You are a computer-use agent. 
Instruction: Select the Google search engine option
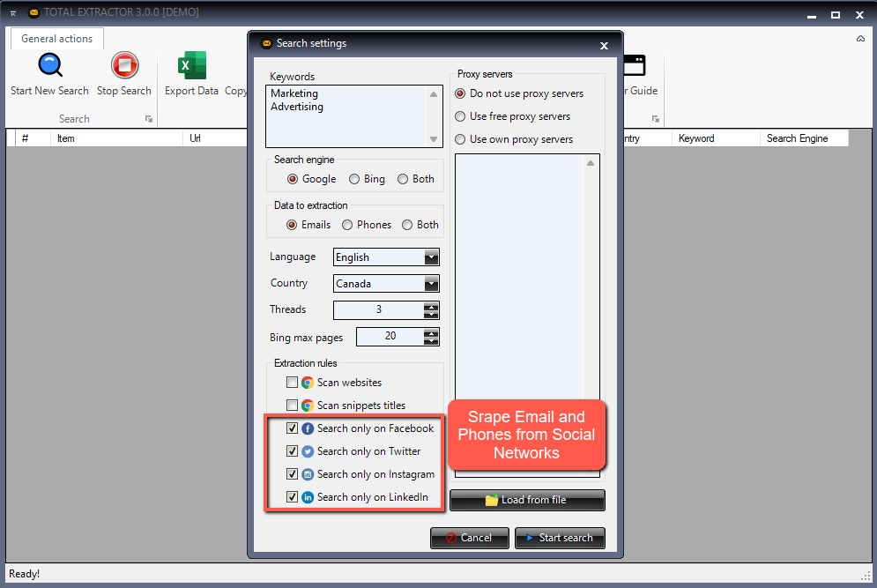click(292, 179)
